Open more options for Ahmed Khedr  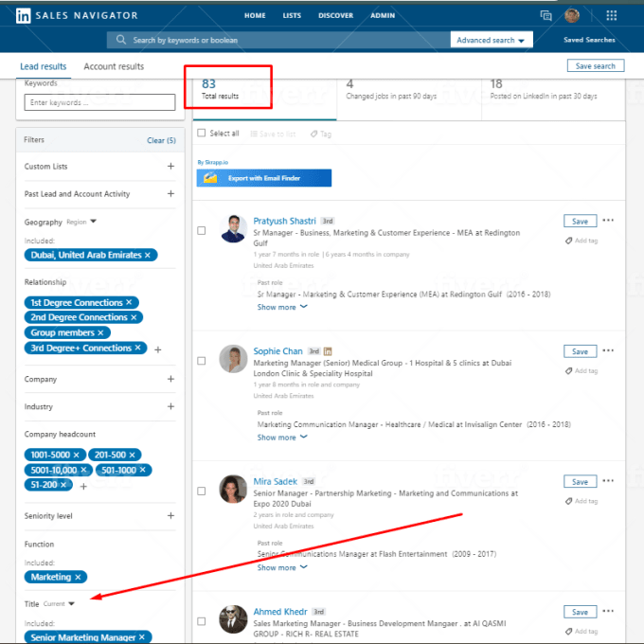608,611
